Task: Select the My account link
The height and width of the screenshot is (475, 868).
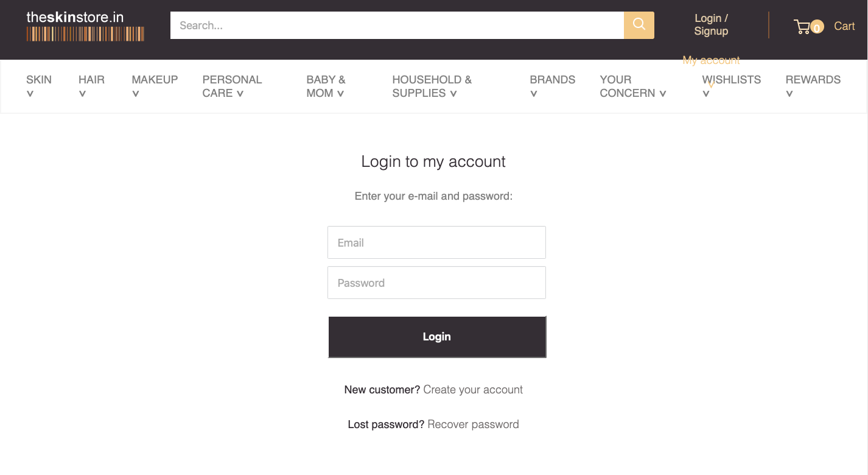Action: coord(711,60)
